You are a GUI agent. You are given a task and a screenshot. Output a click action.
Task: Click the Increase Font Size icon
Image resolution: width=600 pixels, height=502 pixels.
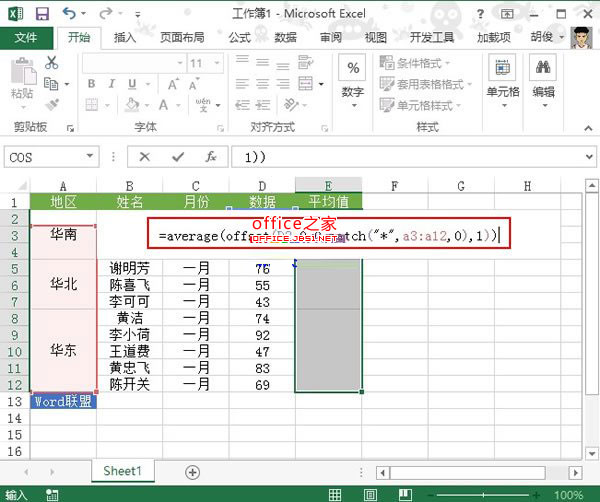point(173,84)
